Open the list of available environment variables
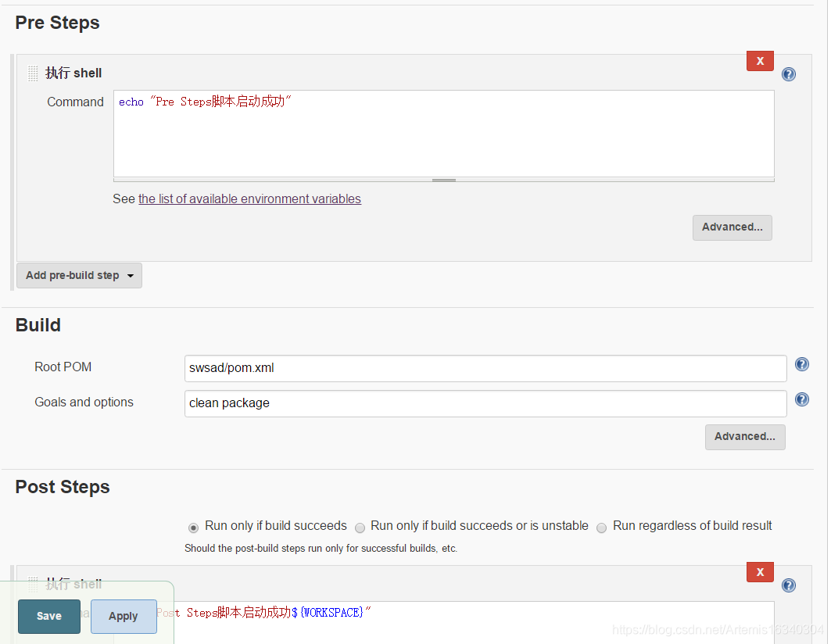Screen dimensions: 831x644 [x=249, y=199]
